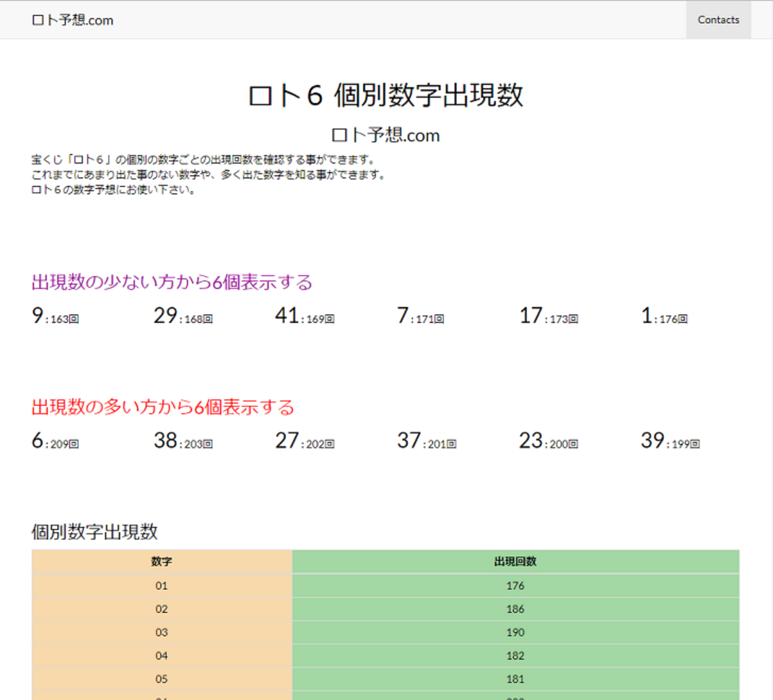Click number 27 with 202回
Image resolution: width=773 pixels, height=700 pixels.
(304, 441)
